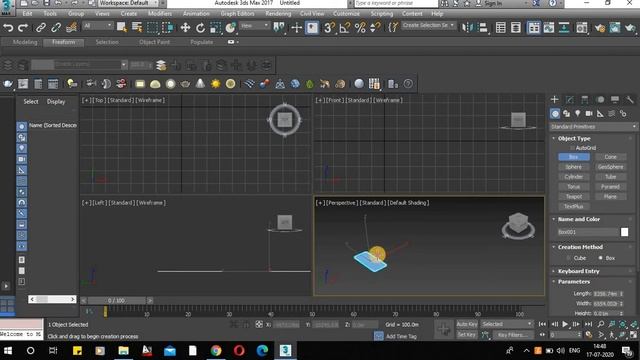Activate the Select and Rotate tool
This screenshot has height=360, width=640.
point(200,28)
